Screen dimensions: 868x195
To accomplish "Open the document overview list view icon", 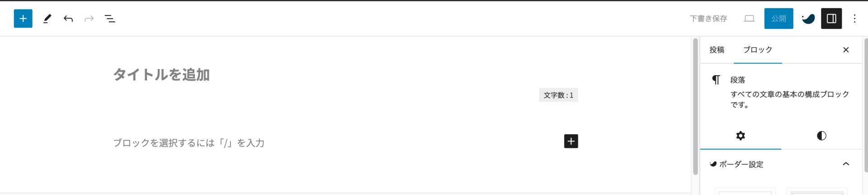I will 110,19.
